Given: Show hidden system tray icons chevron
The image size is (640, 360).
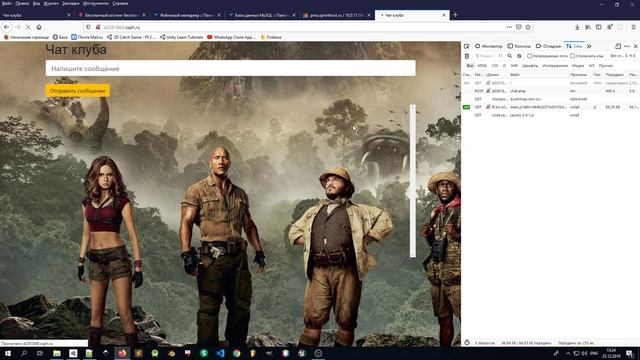Looking at the screenshot, I should coord(568,353).
